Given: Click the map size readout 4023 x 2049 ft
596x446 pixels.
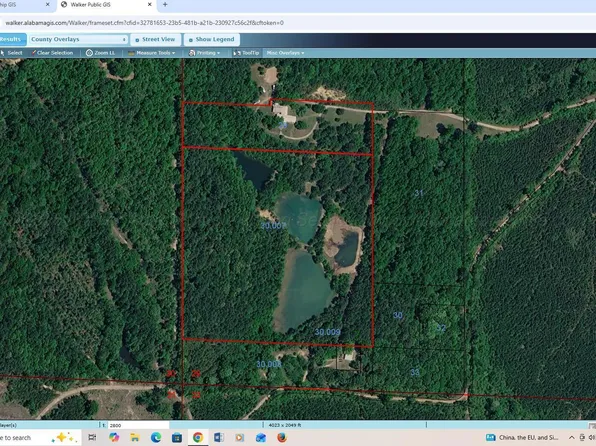Looking at the screenshot, I should point(285,425).
